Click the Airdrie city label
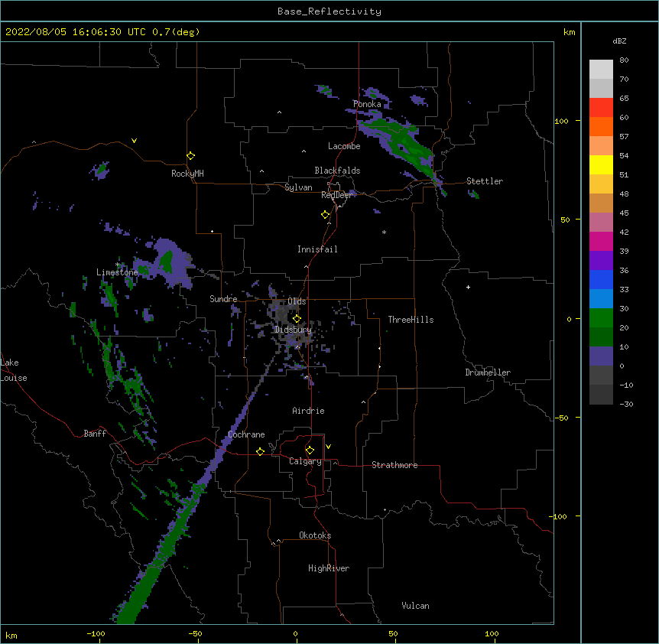Image resolution: width=659 pixels, height=644 pixels. point(308,411)
